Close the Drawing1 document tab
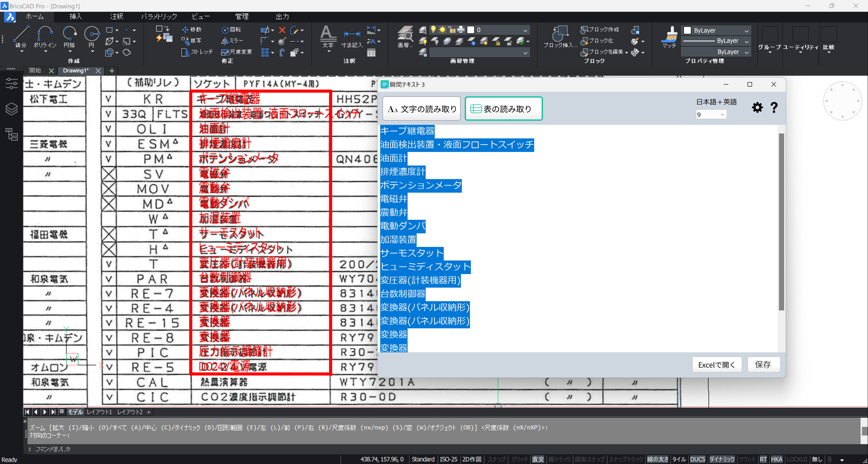This screenshot has height=464, width=868. 98,71
